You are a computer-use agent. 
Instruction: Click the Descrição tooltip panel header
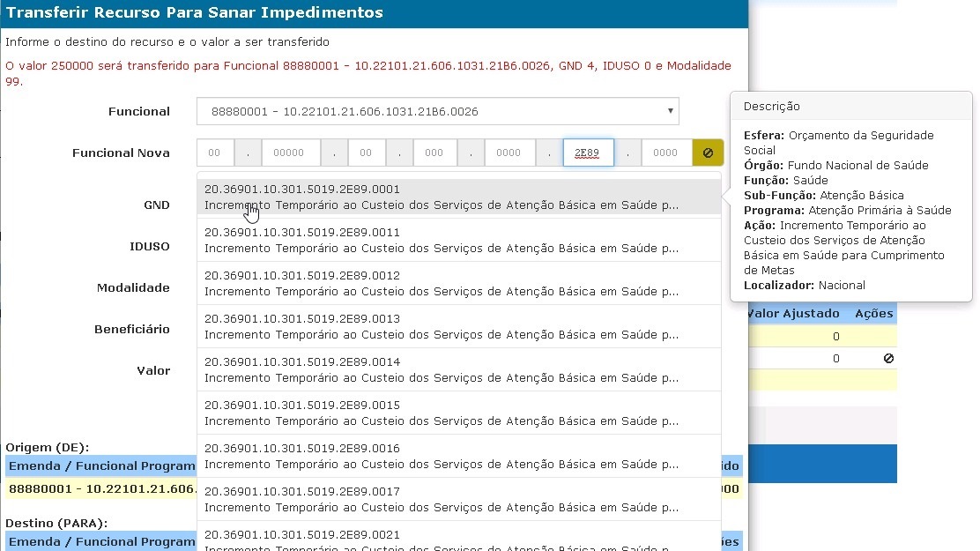tap(772, 106)
